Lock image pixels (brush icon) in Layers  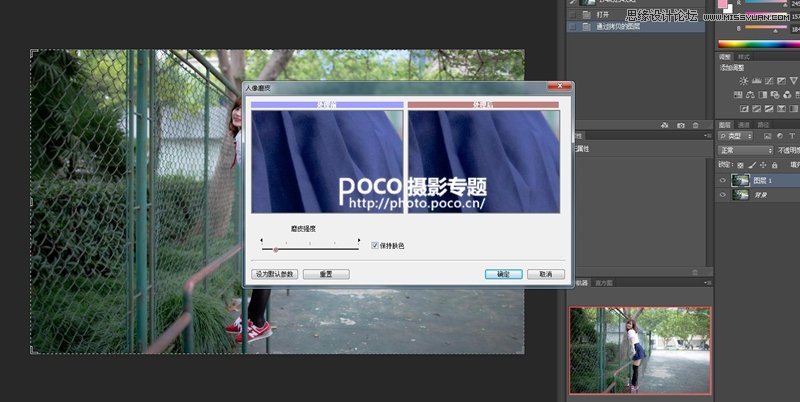coord(752,165)
